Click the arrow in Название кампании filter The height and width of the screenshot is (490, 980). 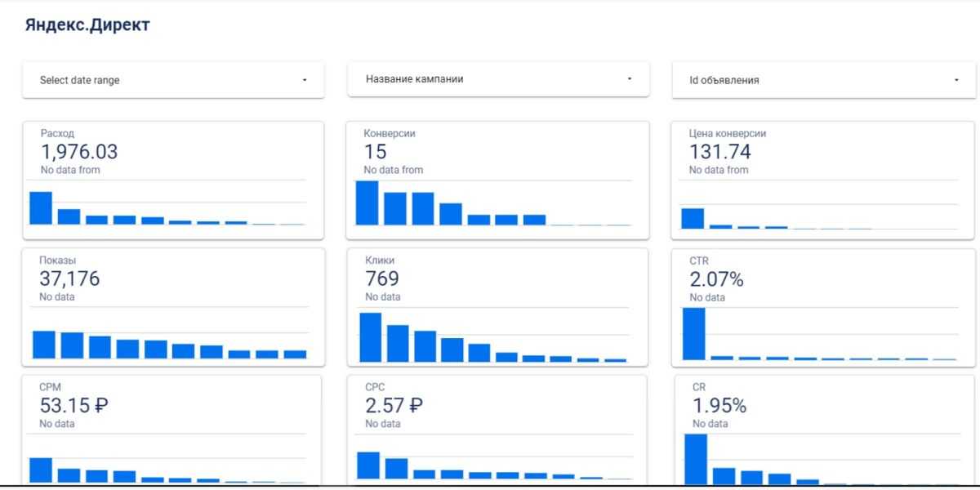tap(630, 79)
